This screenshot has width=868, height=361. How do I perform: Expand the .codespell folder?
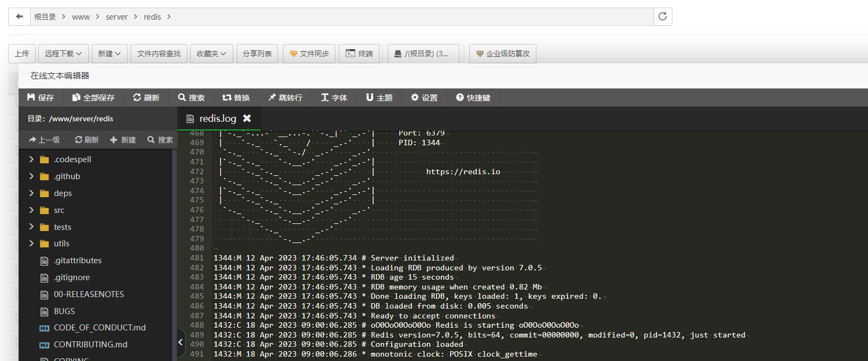pyautogui.click(x=31, y=159)
